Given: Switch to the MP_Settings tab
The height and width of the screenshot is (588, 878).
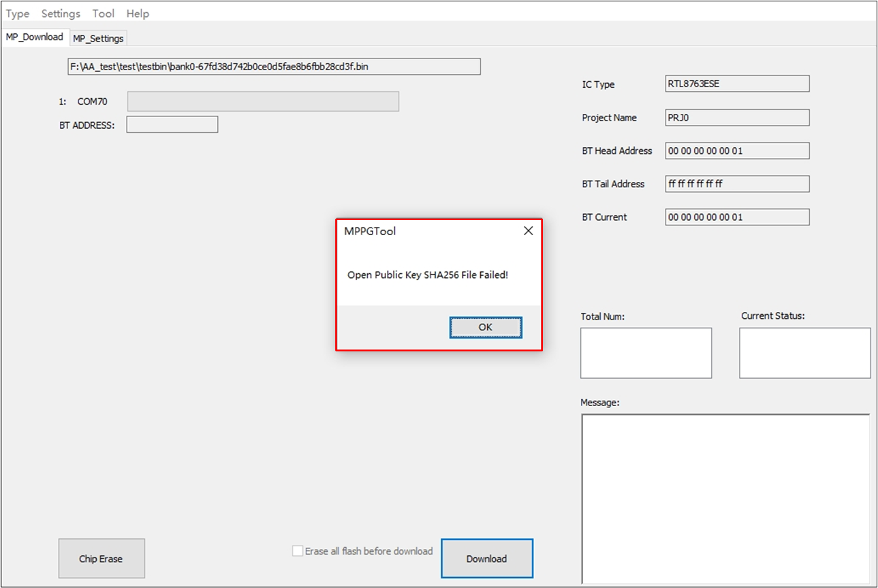Looking at the screenshot, I should coord(98,39).
